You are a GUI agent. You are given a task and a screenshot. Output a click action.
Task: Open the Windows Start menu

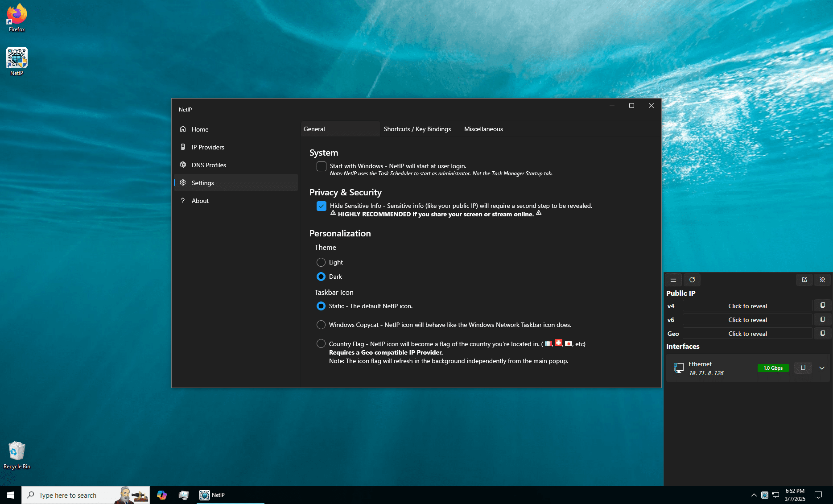point(11,495)
